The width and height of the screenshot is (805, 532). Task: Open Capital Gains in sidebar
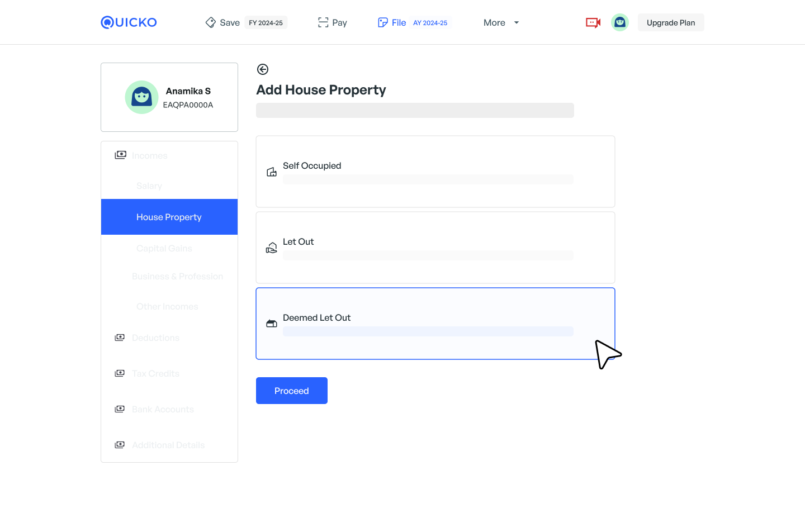[164, 248]
